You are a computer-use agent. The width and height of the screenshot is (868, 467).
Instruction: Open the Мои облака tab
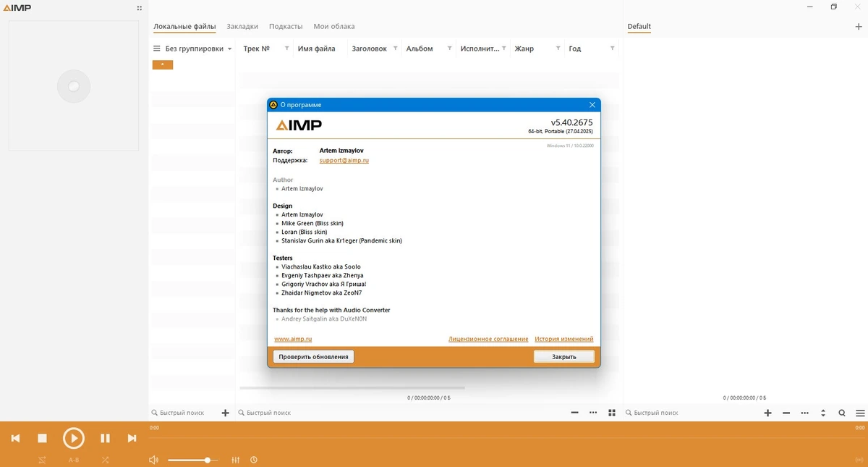[x=334, y=27]
